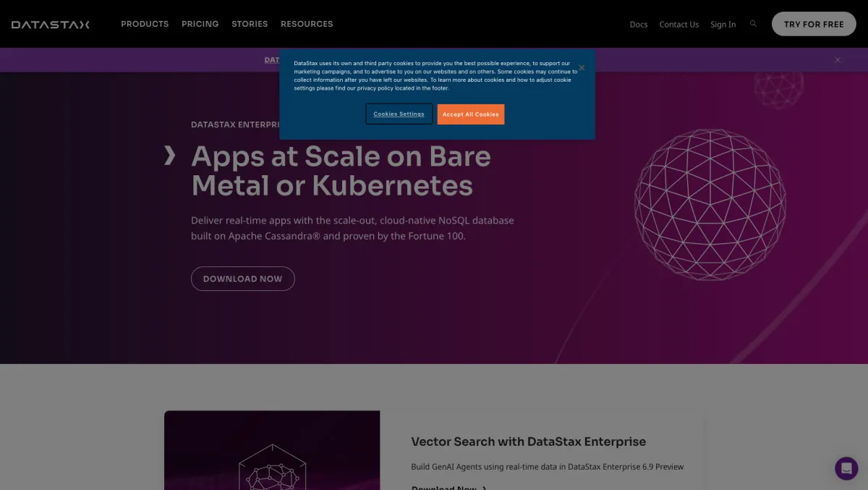Open Cookies Settings
Image resolution: width=868 pixels, height=490 pixels.
(x=399, y=114)
